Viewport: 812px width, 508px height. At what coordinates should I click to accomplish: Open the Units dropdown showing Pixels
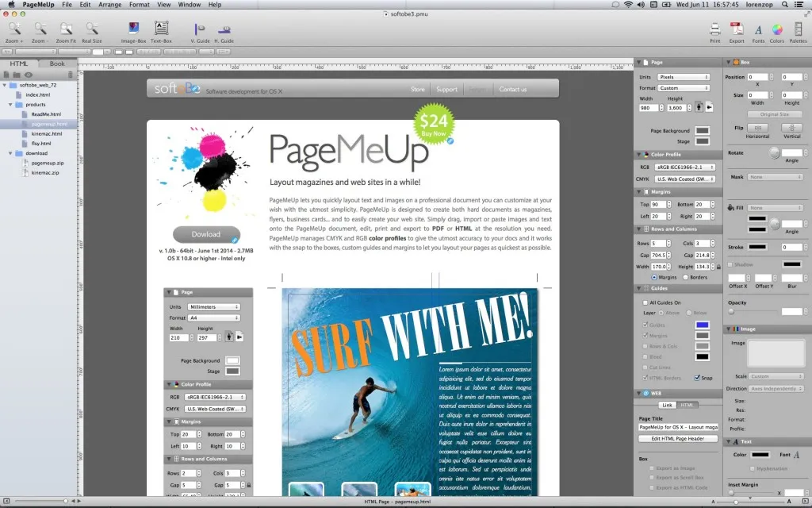coord(684,78)
